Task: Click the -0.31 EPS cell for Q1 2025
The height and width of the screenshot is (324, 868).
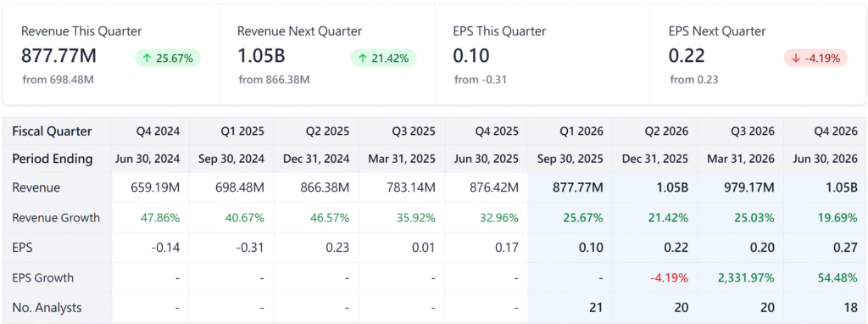Action: [x=251, y=248]
